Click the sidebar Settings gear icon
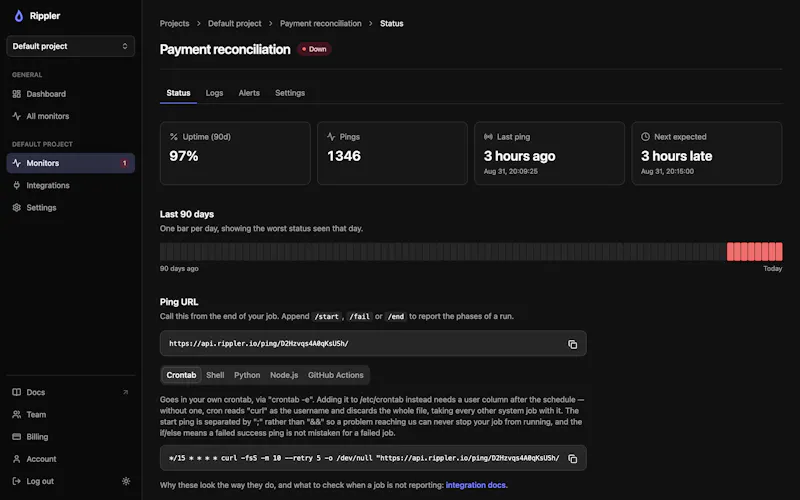Viewport: 800px width, 500px height. click(16, 208)
